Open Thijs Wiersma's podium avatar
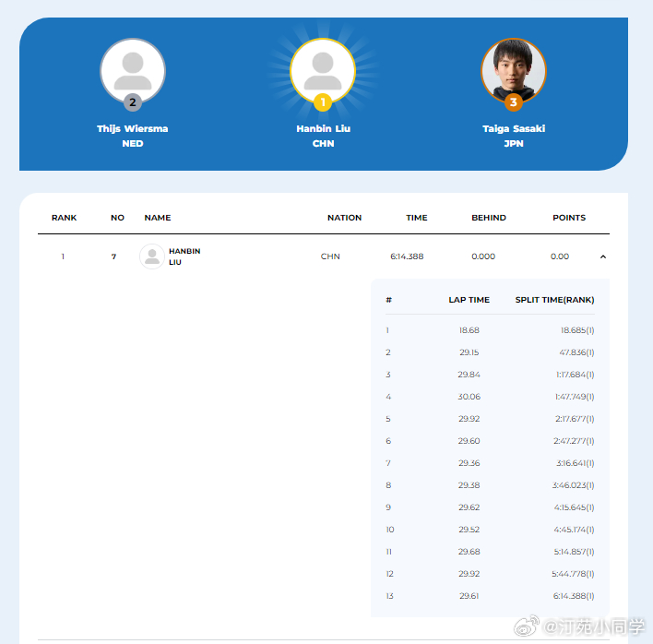This screenshot has height=644, width=653. (133, 71)
